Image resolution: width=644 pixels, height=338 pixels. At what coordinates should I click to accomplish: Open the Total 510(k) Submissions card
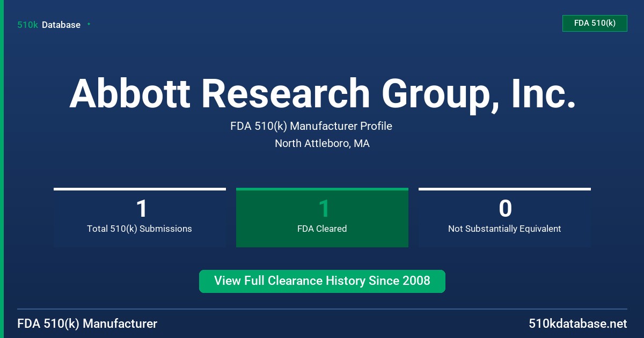coord(140,217)
